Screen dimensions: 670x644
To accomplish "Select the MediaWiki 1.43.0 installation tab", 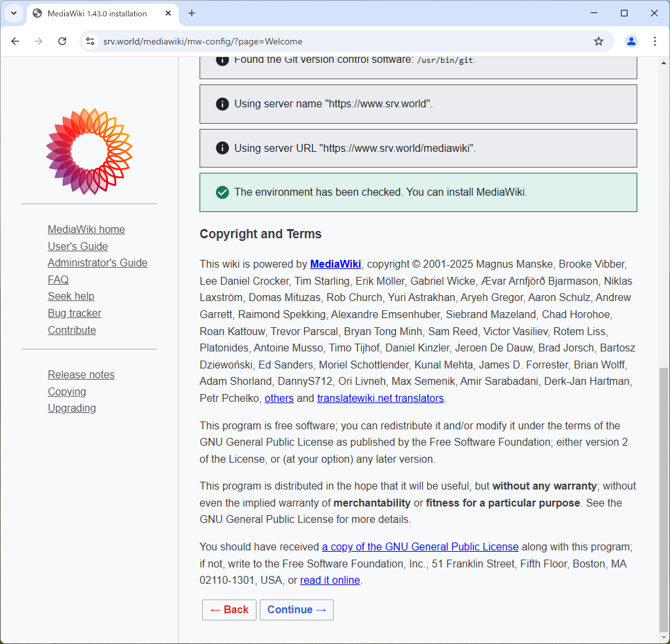I will tap(103, 14).
